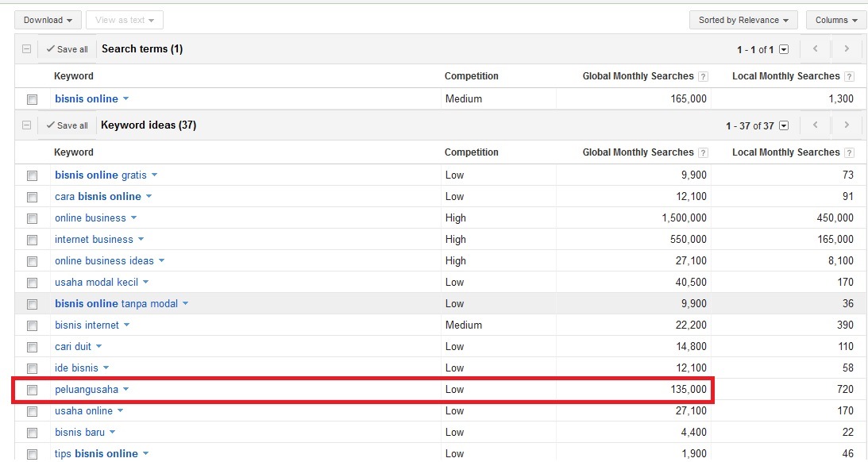
Task: Click help icon beside Local Monthly Searches in Keyword ideas
Action: (x=849, y=153)
